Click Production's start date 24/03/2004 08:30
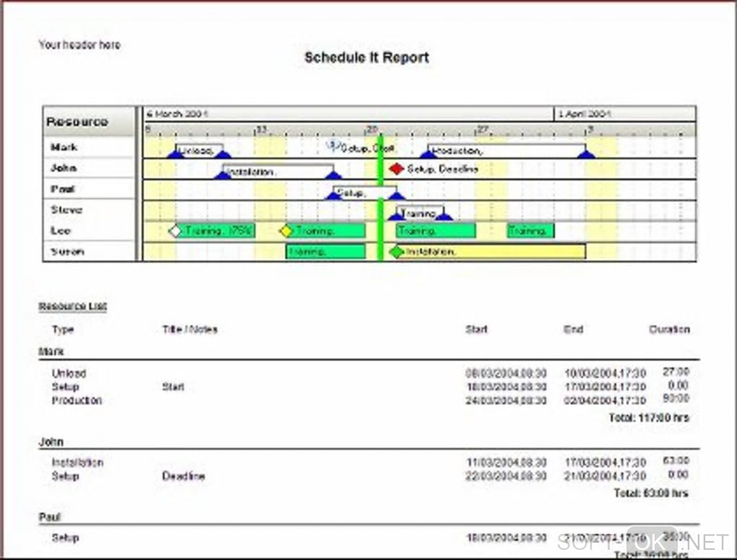This screenshot has height=560, width=737. (x=507, y=400)
